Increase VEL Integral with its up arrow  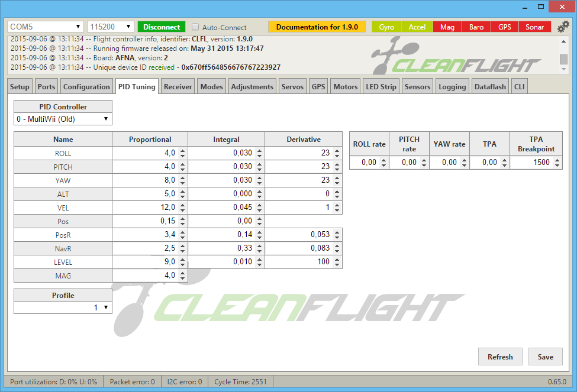[259, 205]
